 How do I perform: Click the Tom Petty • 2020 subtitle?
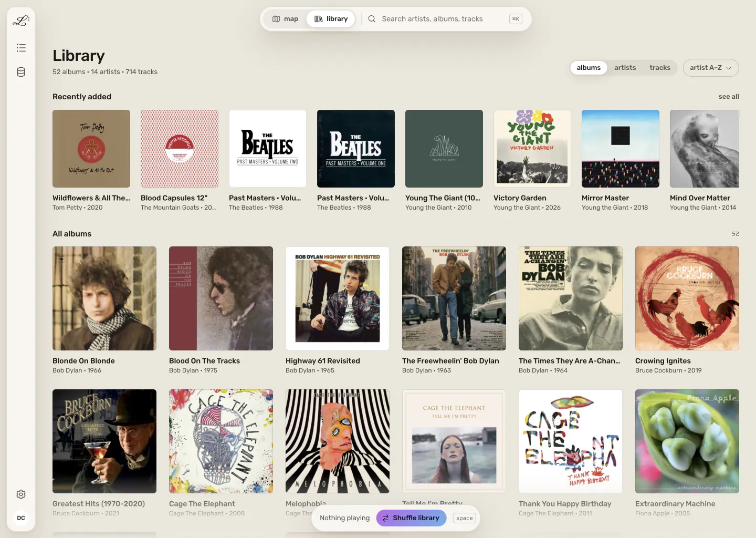tap(78, 208)
